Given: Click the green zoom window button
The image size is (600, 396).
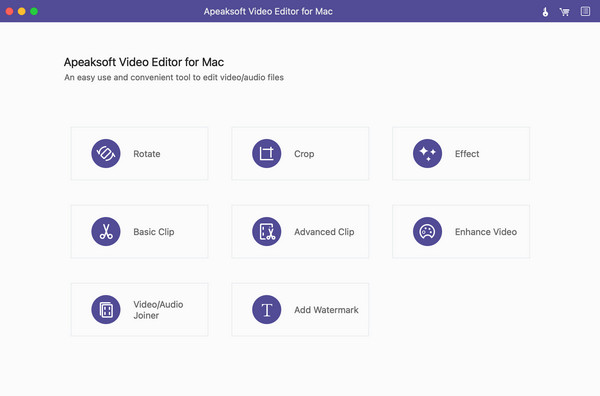Looking at the screenshot, I should (x=34, y=11).
